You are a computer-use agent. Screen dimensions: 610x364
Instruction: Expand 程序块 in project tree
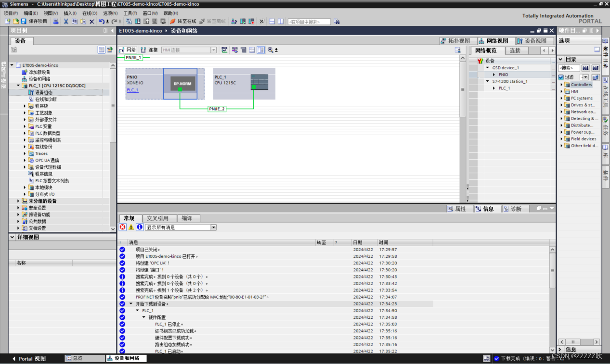pyautogui.click(x=25, y=106)
